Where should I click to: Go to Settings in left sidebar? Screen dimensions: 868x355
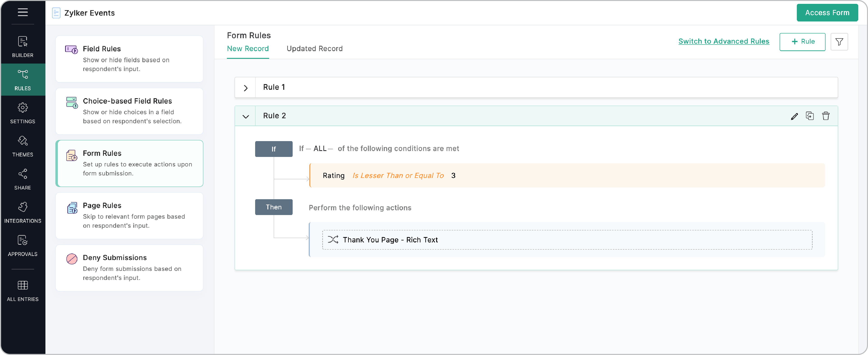coord(23,113)
